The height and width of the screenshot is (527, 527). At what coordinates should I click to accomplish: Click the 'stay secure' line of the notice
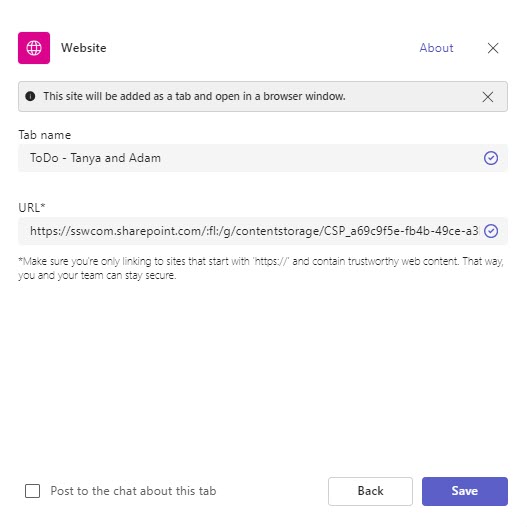pos(97,275)
